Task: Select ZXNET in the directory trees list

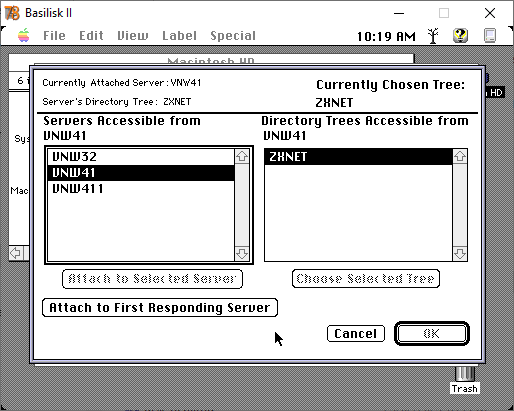Action: tap(359, 157)
